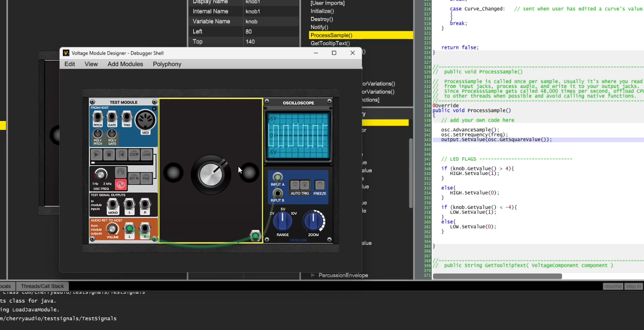Toggle the LOOP button in Test Module
Image resolution: width=644 pixels, height=330 pixels.
(134, 155)
